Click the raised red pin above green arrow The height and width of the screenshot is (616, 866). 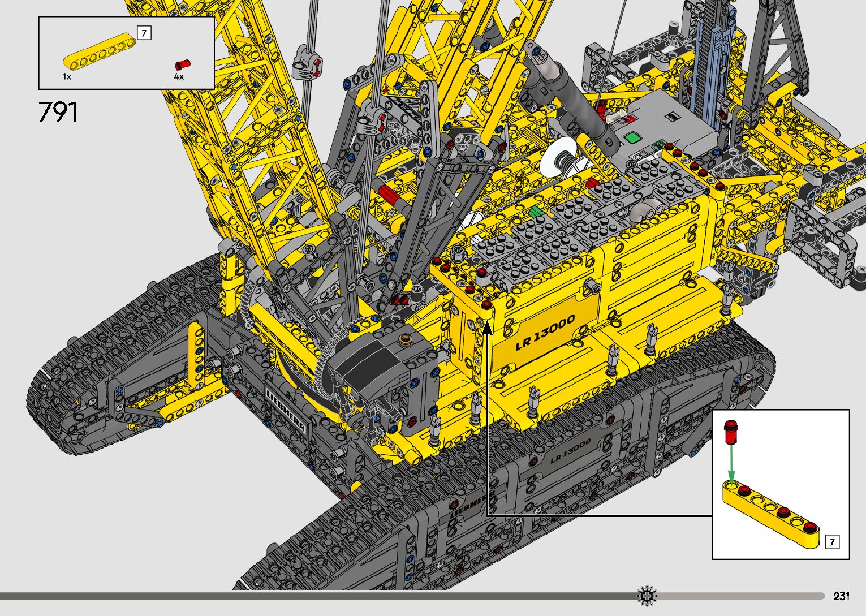click(731, 431)
